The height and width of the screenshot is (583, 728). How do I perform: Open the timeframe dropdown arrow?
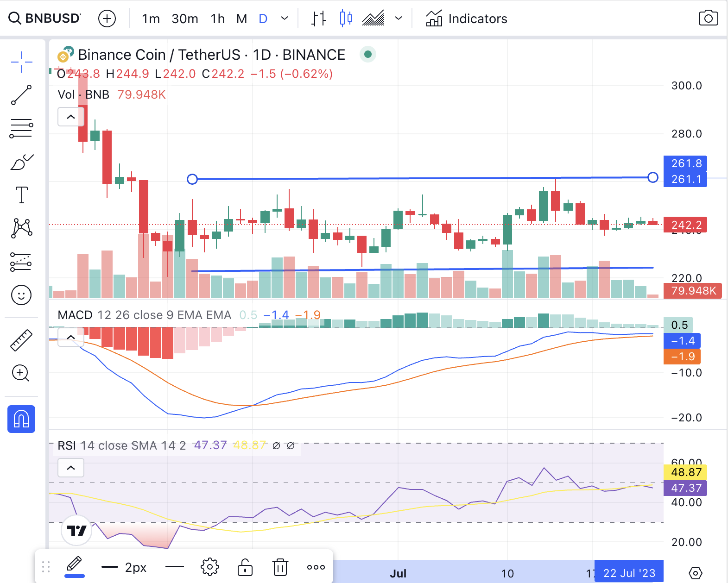click(285, 19)
